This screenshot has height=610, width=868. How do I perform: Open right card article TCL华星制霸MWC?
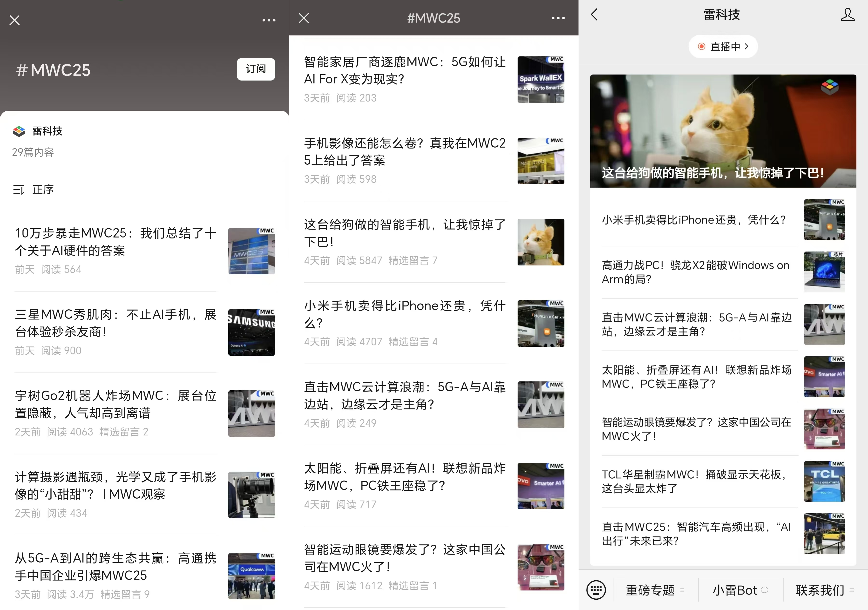(723, 481)
